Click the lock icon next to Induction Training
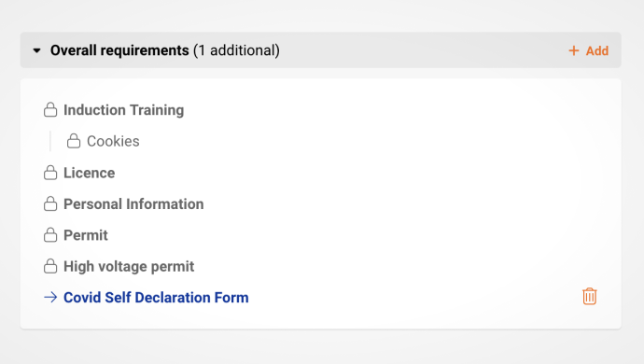Screen dimensions: 644x364 [x=50, y=110]
